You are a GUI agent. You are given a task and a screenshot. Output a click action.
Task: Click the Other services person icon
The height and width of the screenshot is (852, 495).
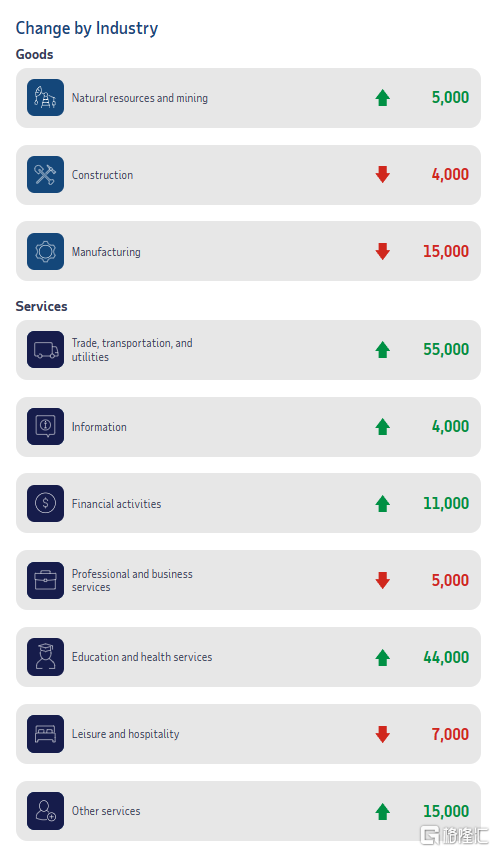pyautogui.click(x=46, y=811)
